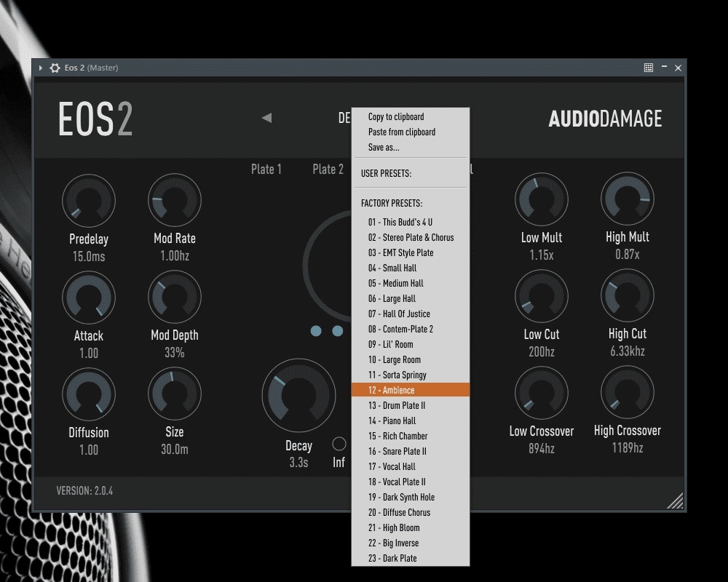Load preset 07 - Hall Of Justice

click(x=411, y=314)
